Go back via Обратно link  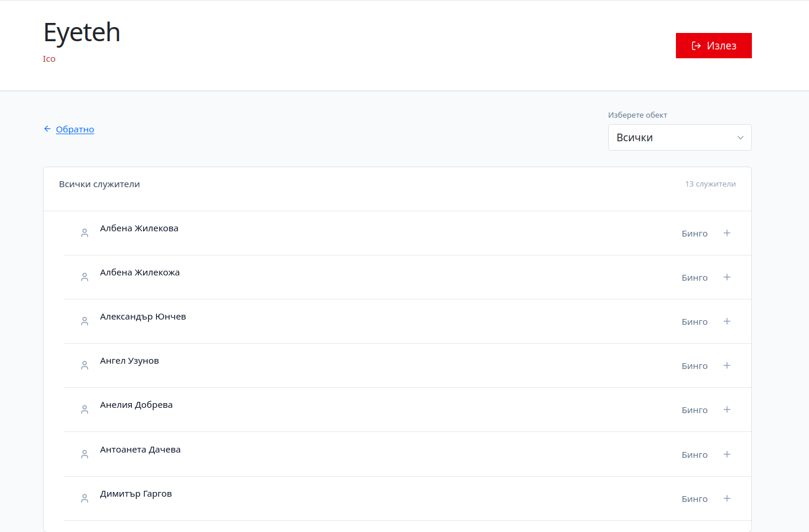[x=75, y=129]
